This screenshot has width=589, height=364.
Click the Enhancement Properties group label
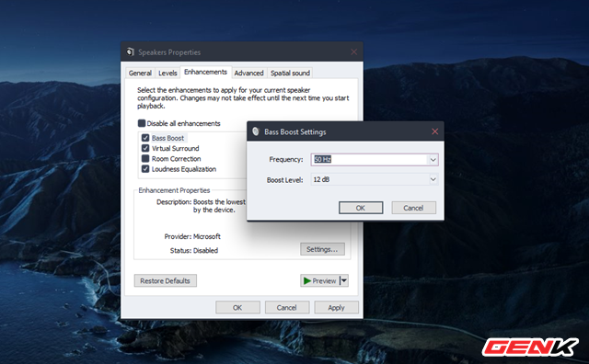pyautogui.click(x=174, y=190)
